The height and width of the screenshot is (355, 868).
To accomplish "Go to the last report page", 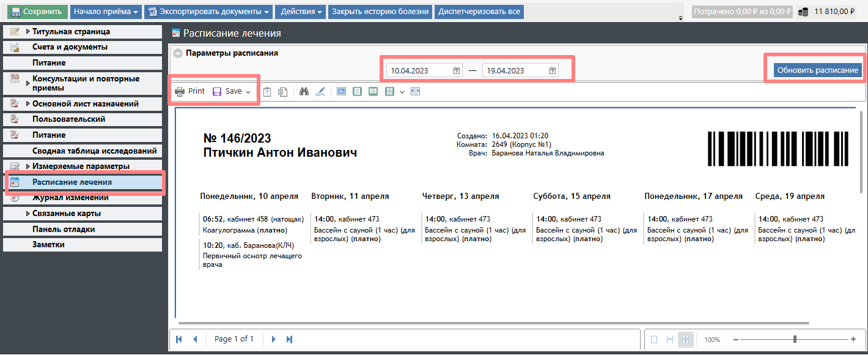I will coord(289,339).
